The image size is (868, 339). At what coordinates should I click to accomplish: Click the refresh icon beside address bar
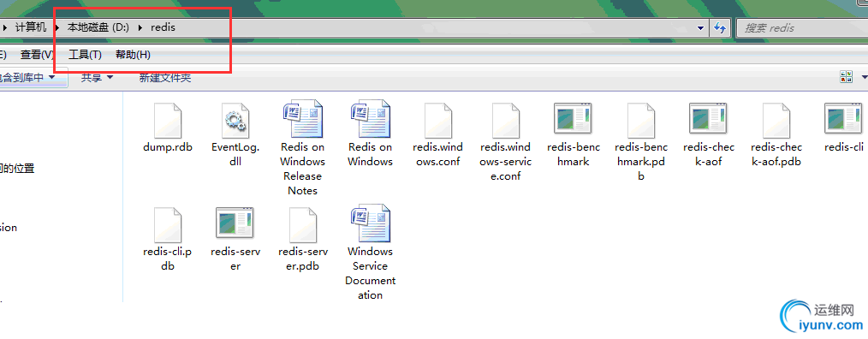tap(720, 27)
